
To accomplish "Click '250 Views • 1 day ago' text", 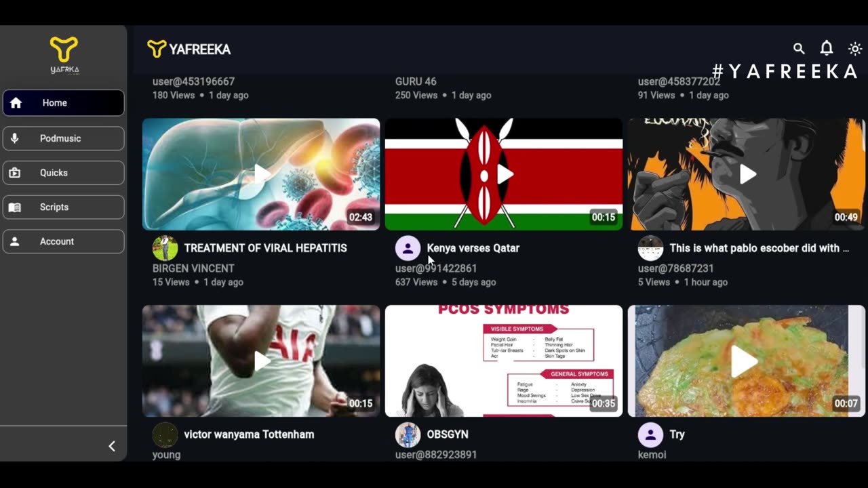I will pyautogui.click(x=443, y=95).
